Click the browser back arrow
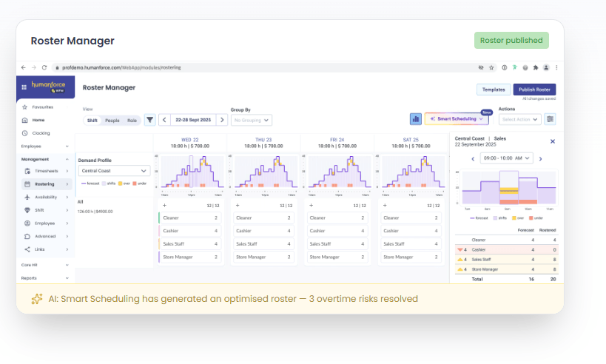The image size is (606, 364). (24, 67)
